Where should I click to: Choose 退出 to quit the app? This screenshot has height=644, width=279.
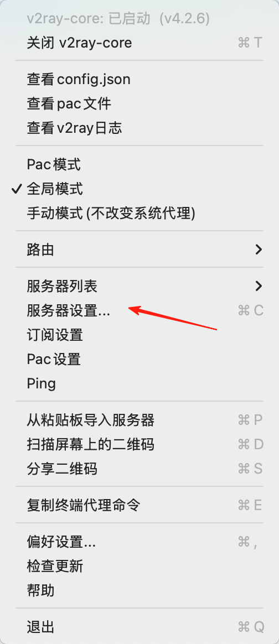139,627
